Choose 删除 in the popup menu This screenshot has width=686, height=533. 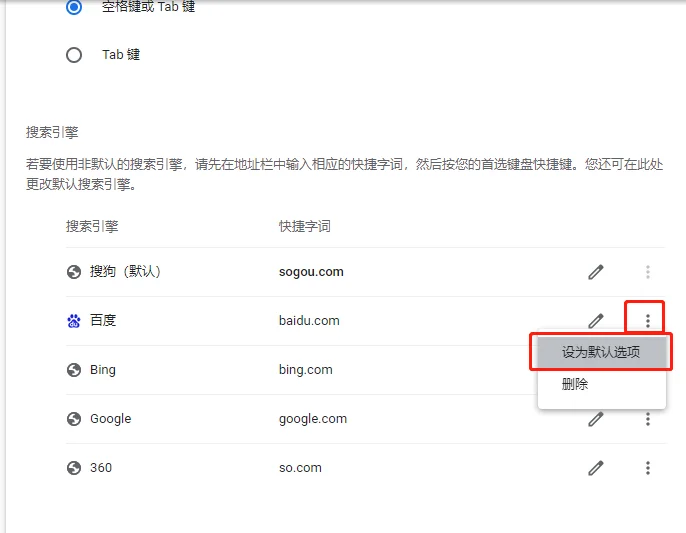click(601, 384)
